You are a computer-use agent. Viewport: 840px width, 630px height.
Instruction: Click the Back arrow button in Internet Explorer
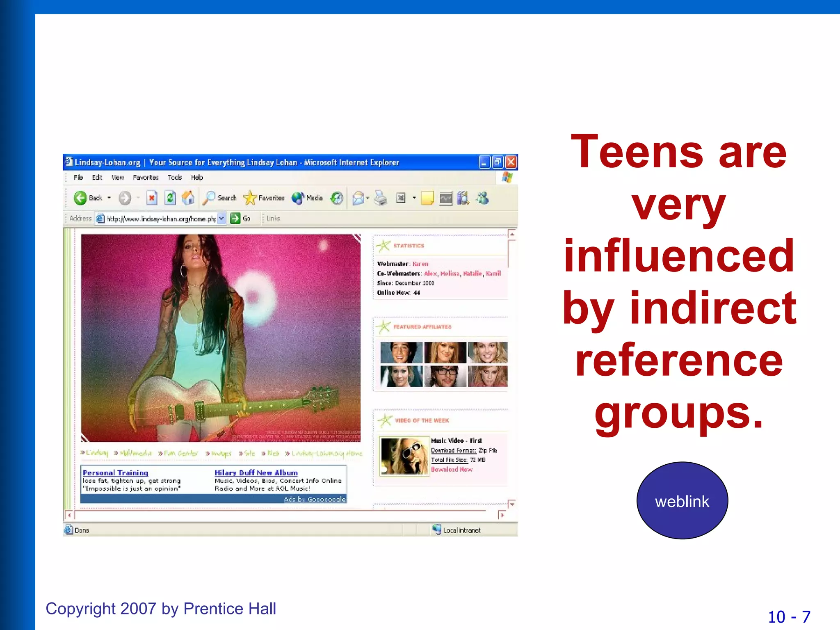click(x=80, y=198)
